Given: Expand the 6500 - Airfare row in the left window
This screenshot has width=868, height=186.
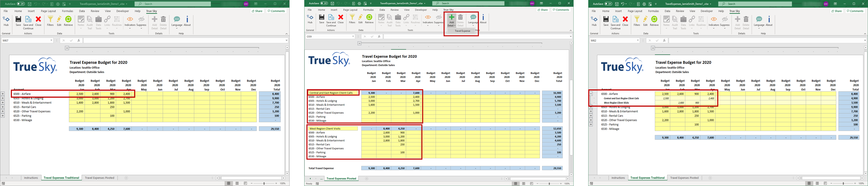Looking at the screenshot, I should click(3, 94).
